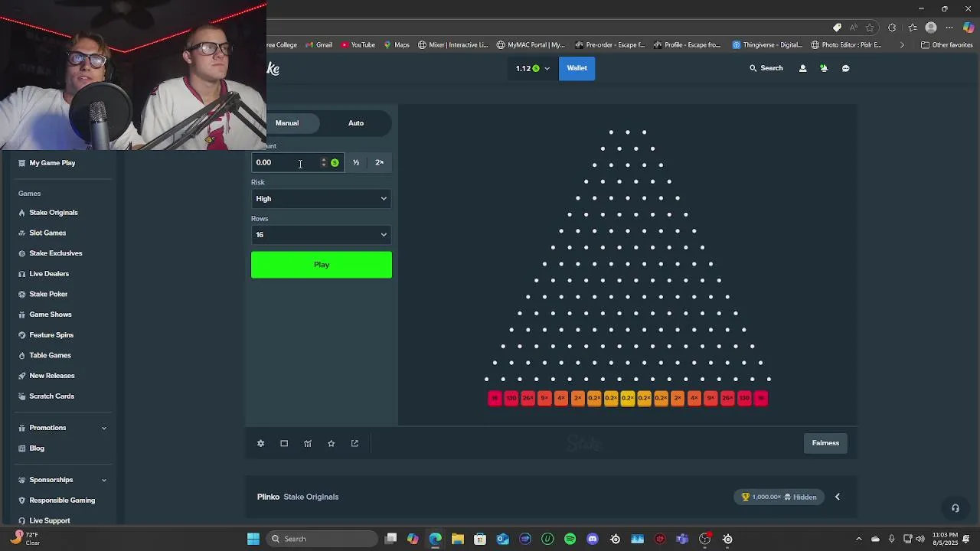The image size is (980, 551).
Task: Show hidden system tray icons
Action: pos(858,539)
